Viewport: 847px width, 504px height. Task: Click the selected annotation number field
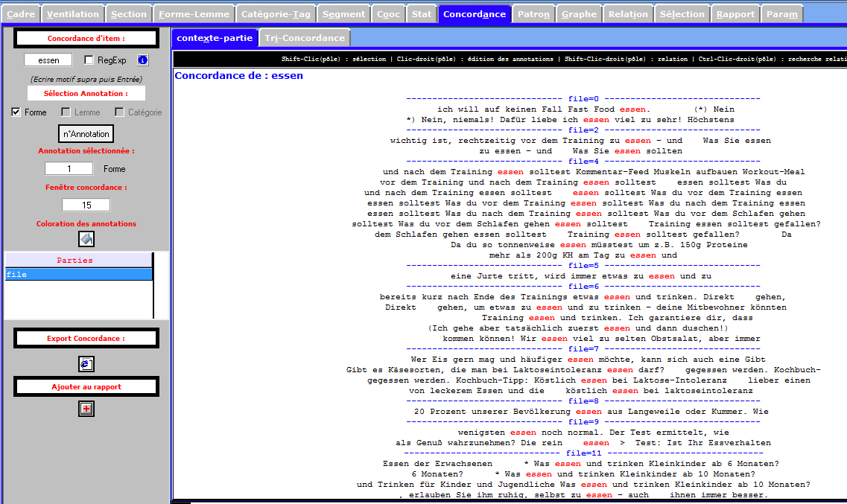click(x=69, y=169)
